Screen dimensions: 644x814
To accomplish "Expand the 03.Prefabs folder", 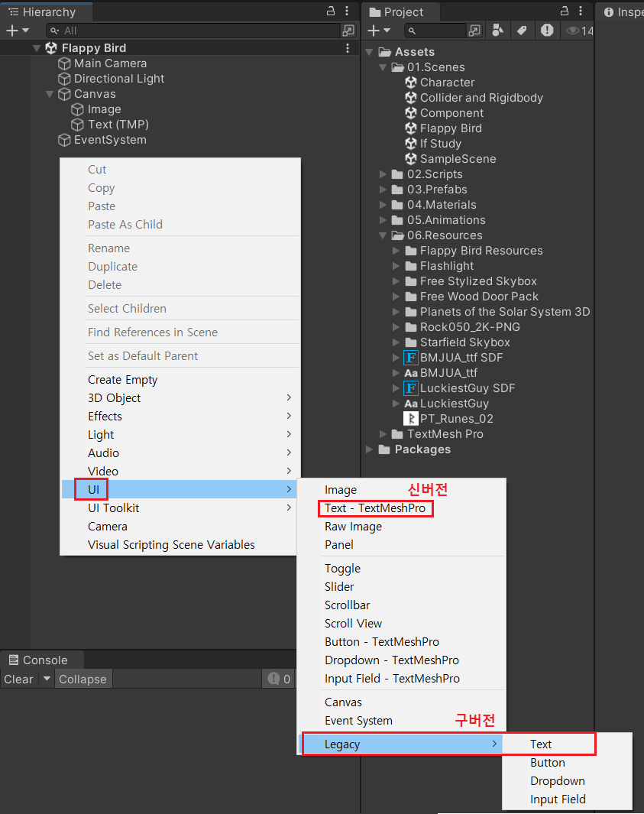I will pos(383,190).
